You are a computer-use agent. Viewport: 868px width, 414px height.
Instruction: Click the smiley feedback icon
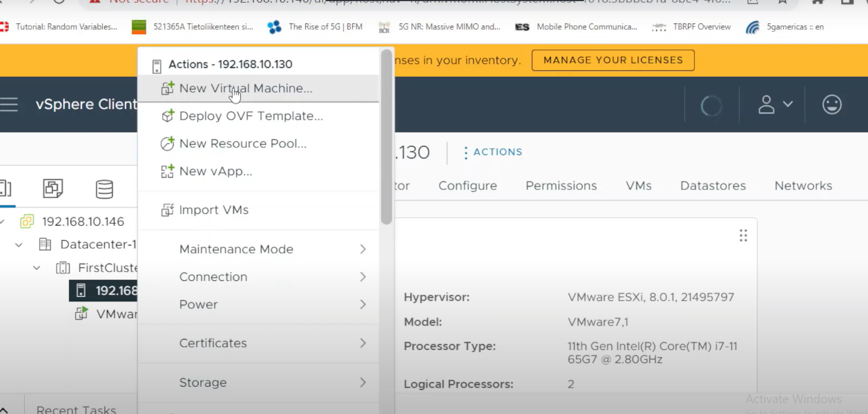832,104
